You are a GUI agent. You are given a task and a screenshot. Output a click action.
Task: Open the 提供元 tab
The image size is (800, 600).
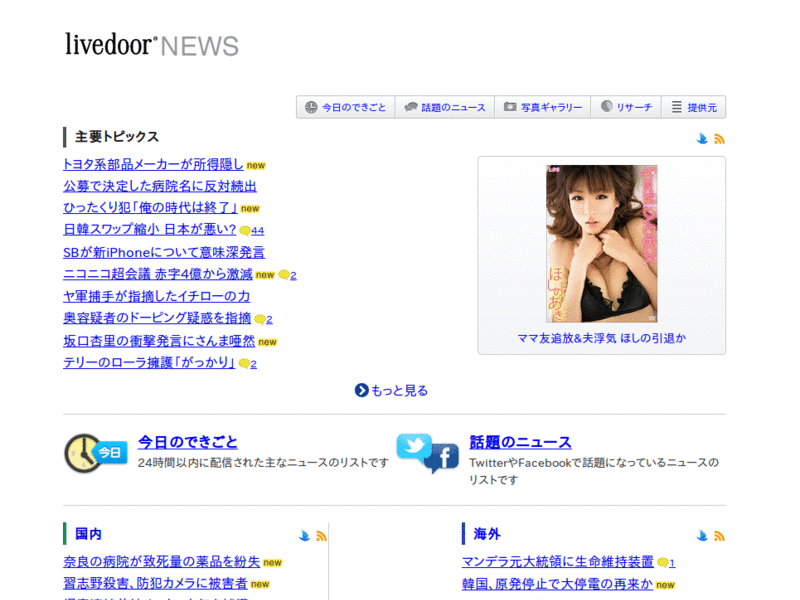pos(694,107)
